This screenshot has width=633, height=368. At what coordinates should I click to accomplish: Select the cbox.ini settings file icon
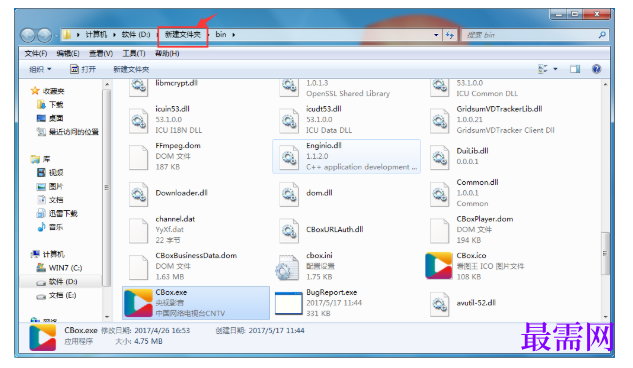click(287, 267)
